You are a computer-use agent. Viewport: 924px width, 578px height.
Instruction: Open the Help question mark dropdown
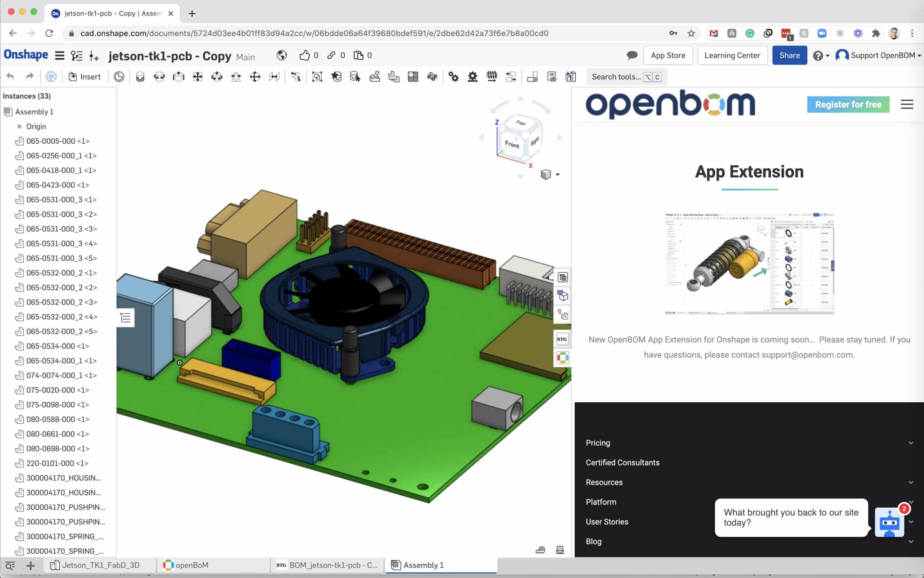click(821, 56)
